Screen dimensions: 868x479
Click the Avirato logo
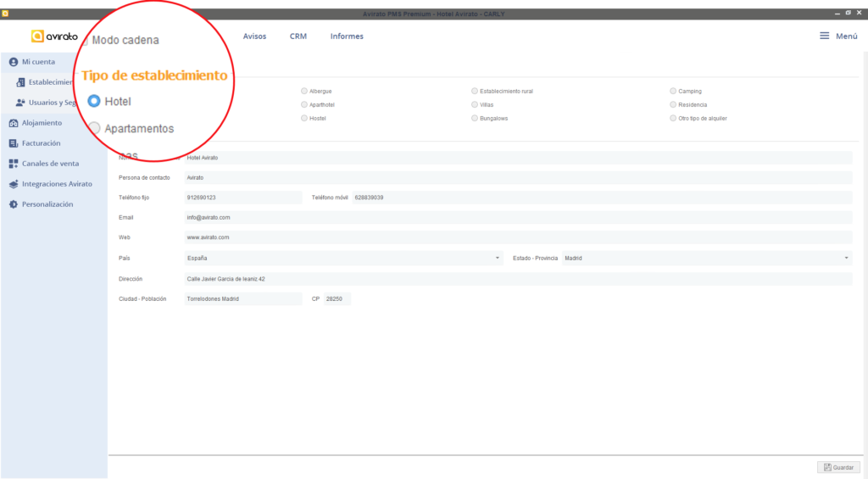click(54, 36)
